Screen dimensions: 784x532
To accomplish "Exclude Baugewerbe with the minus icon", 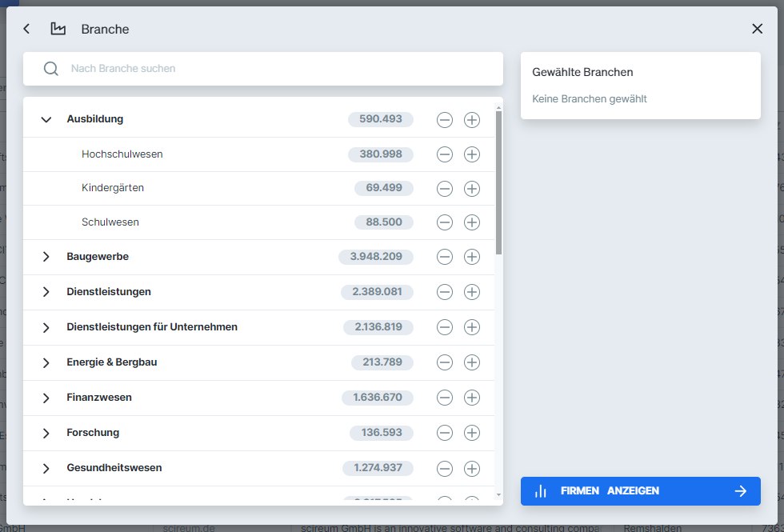I will 445,257.
